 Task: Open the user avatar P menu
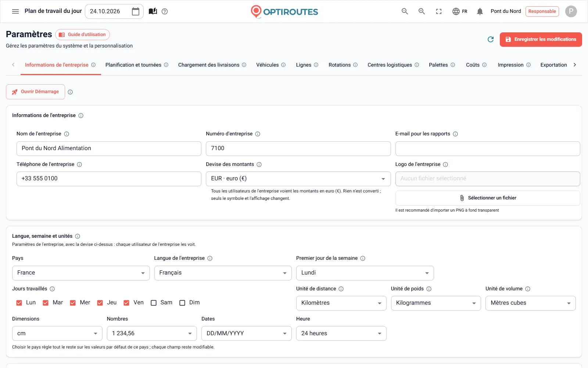click(571, 11)
